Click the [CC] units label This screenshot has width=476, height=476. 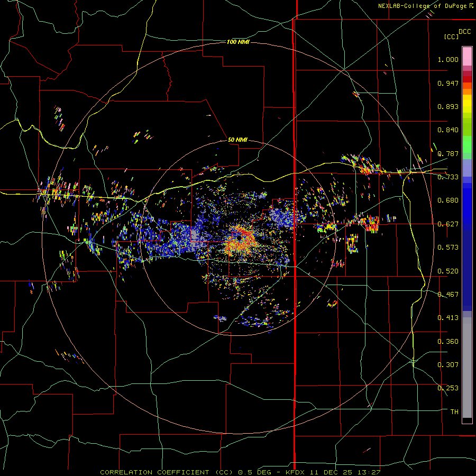coord(452,36)
